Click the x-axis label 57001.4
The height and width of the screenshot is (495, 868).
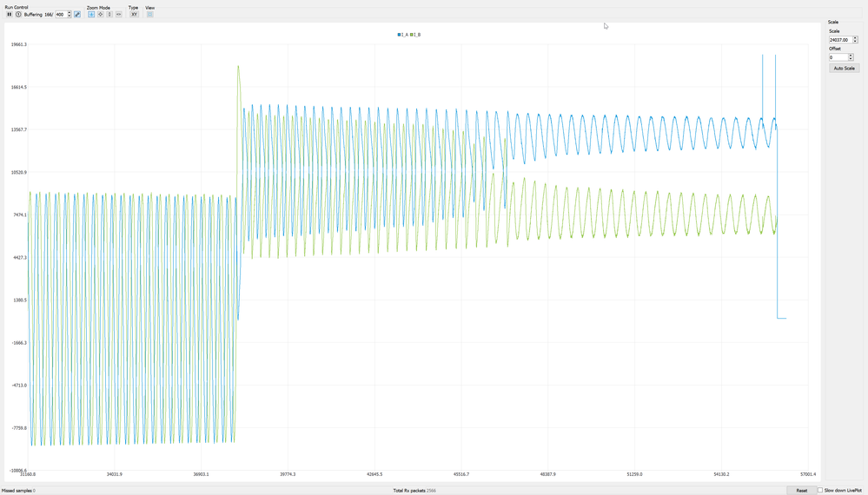[808, 474]
